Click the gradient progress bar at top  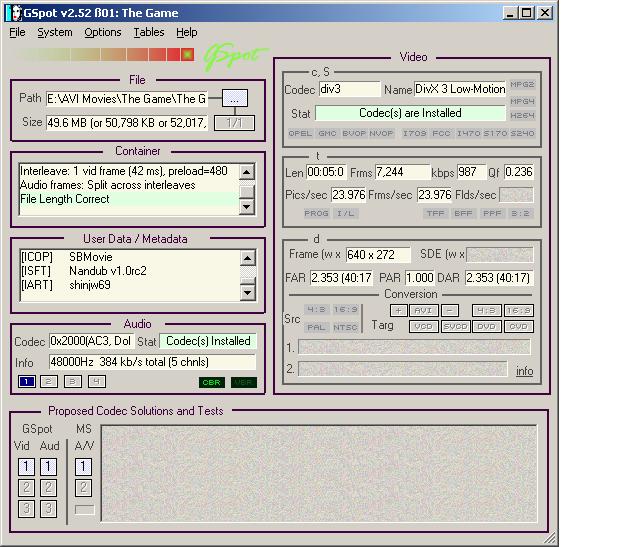click(104, 54)
